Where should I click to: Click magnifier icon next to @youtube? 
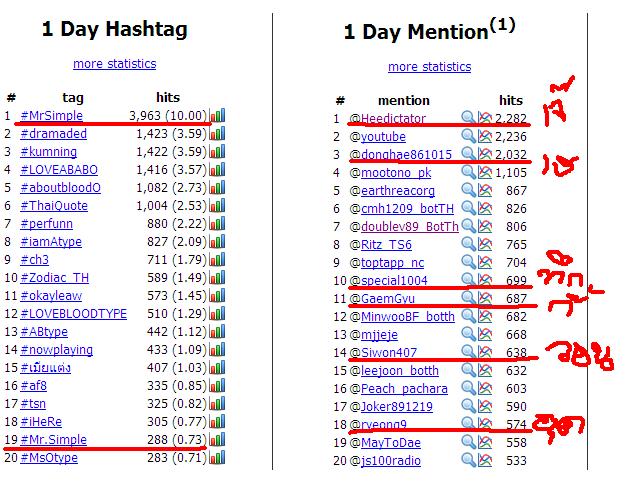(x=468, y=136)
